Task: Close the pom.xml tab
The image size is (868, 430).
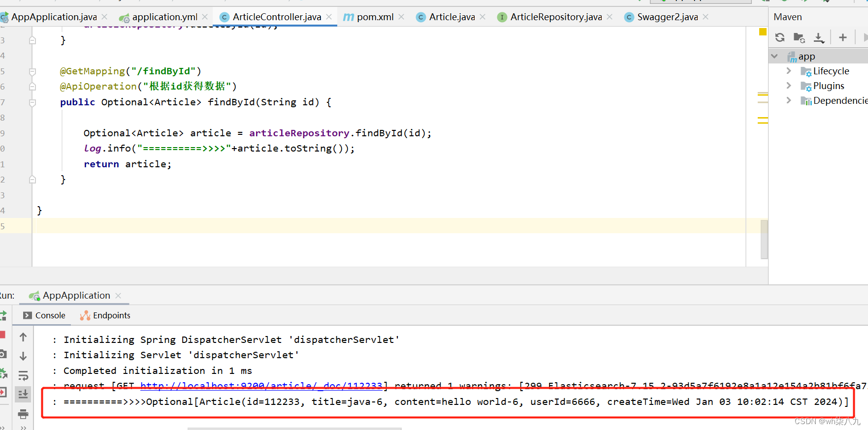Action: tap(401, 17)
